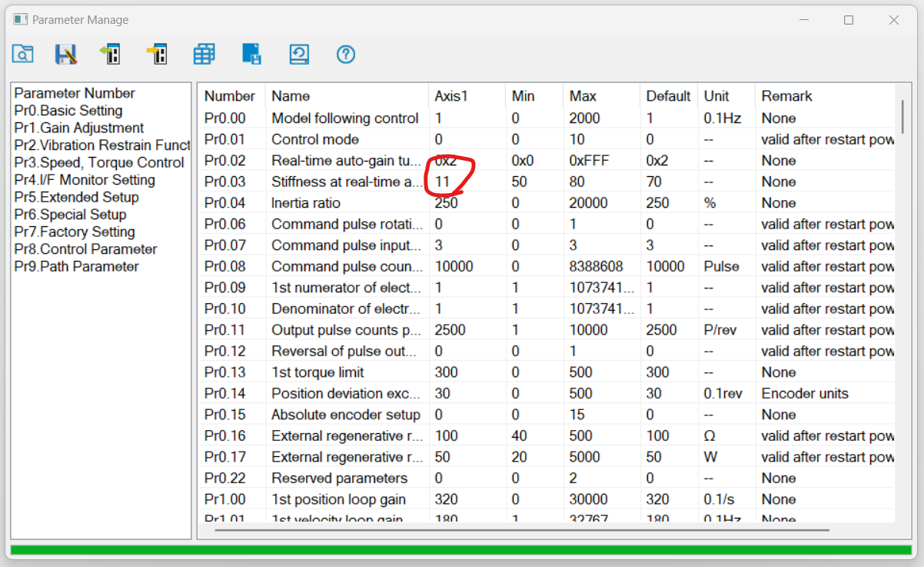924x567 pixels.
Task: Click the save-as floppy pencil icon
Action: [x=66, y=54]
